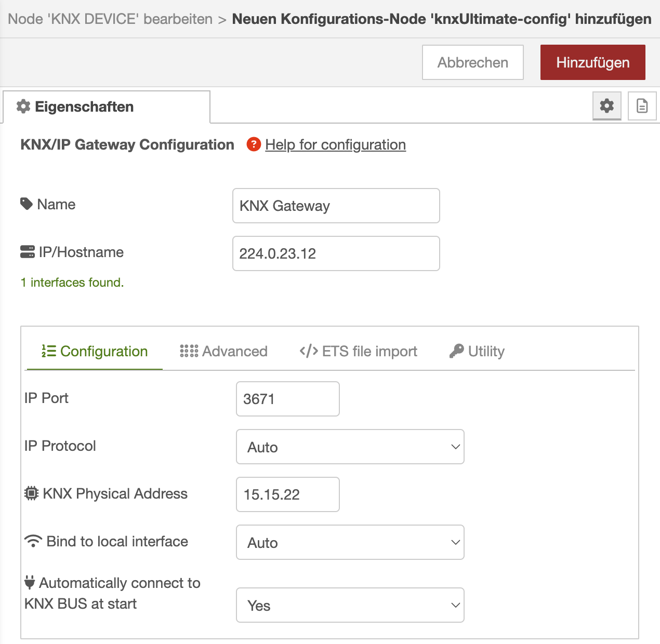Click the KNX/IP Gateway Configuration heading
660x644 pixels.
click(127, 144)
